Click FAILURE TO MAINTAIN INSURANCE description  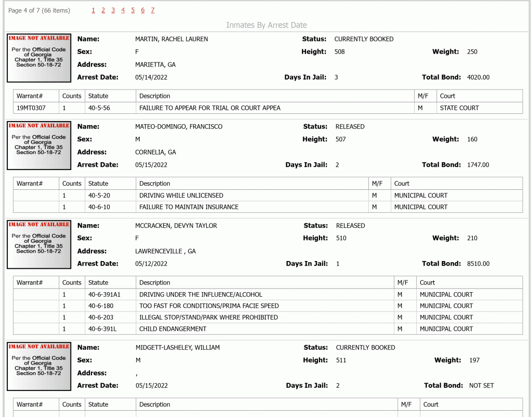(x=189, y=207)
